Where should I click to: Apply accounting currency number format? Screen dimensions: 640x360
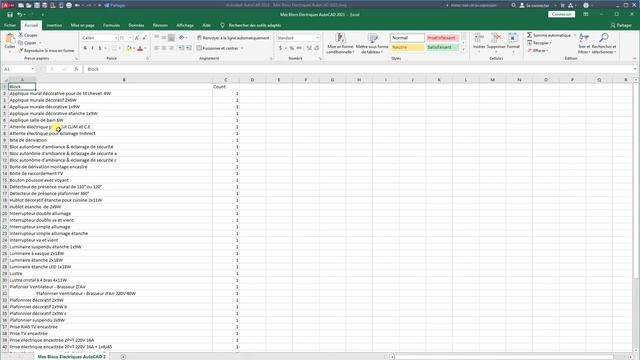280,48
